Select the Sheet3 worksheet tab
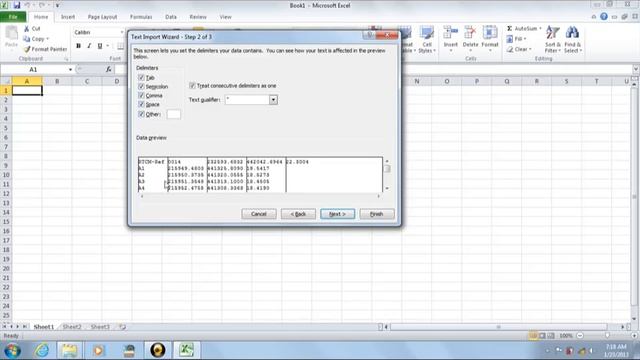 coord(100,327)
